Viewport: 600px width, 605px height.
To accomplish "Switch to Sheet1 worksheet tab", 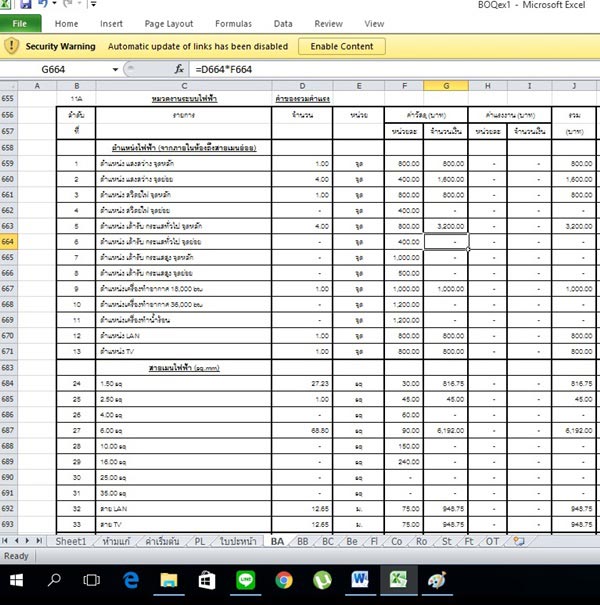I will (x=71, y=541).
